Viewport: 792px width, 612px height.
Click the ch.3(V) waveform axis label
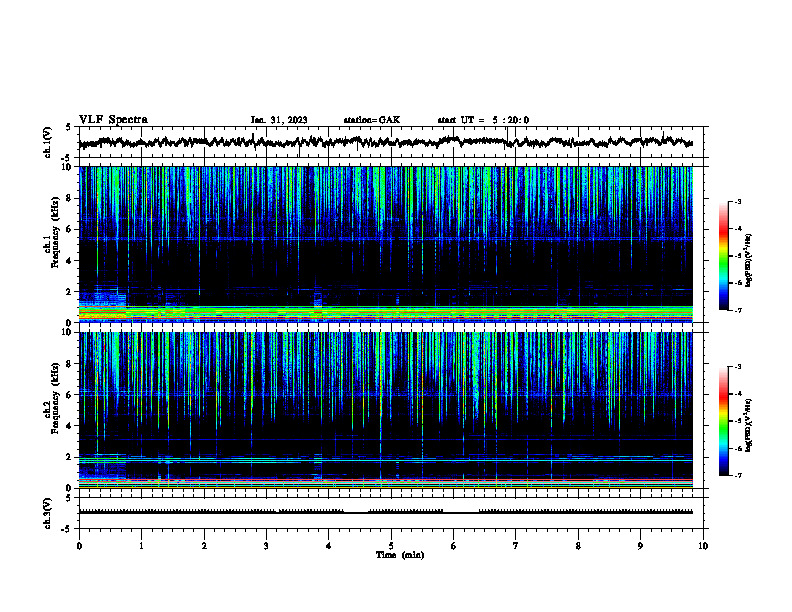(48, 513)
